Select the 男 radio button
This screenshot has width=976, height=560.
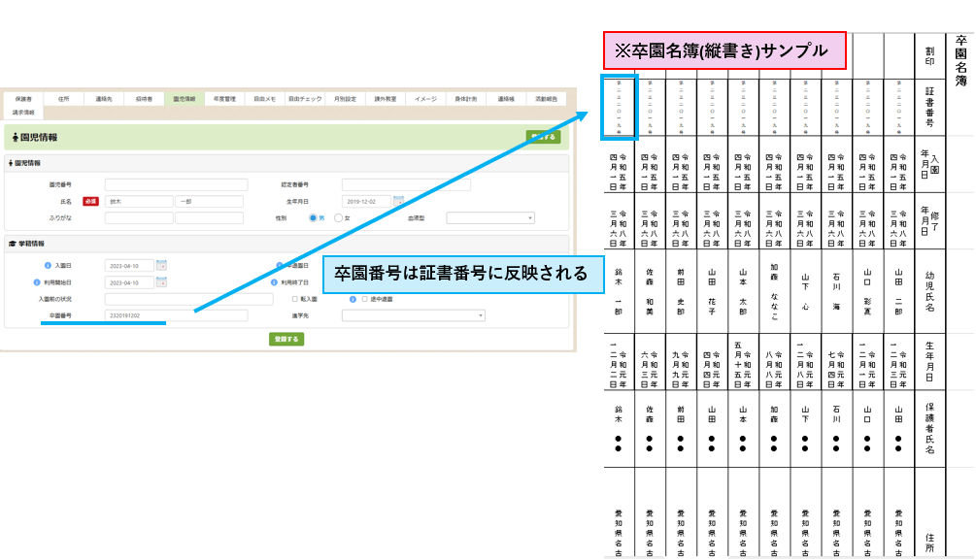[x=313, y=218]
